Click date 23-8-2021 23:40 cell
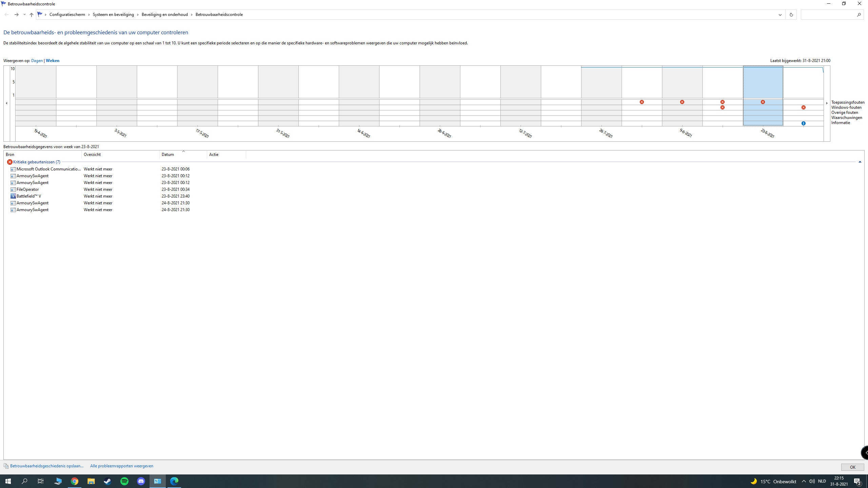Screen dimensions: 868x488 click(x=176, y=196)
